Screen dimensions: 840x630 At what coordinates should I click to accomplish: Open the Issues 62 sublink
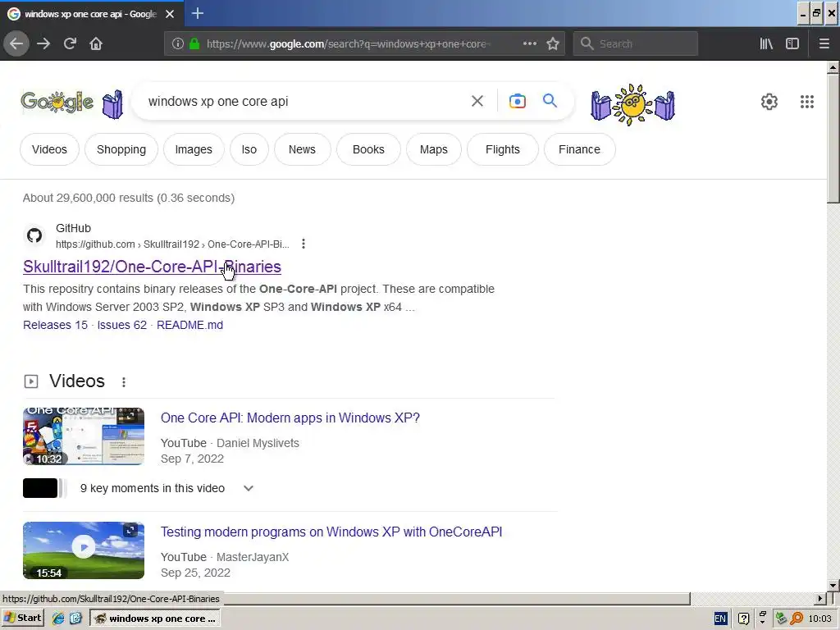[x=121, y=325]
